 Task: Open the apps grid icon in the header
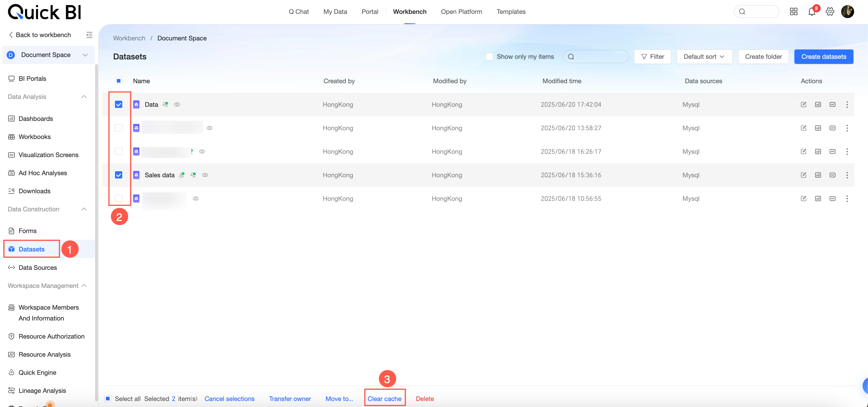pos(793,12)
